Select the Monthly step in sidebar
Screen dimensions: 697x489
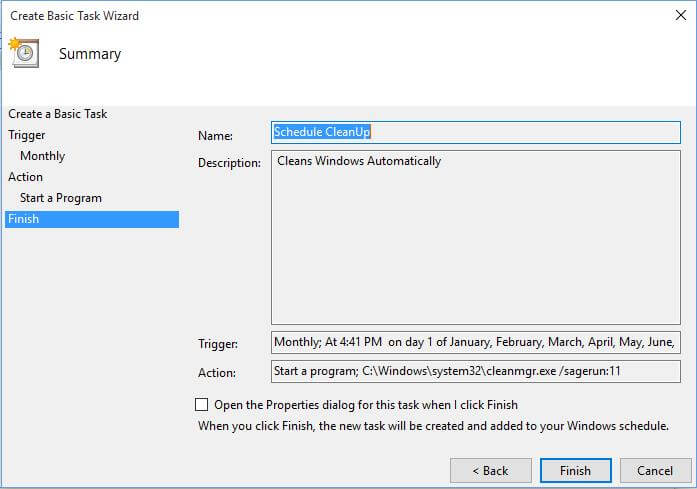tap(43, 156)
